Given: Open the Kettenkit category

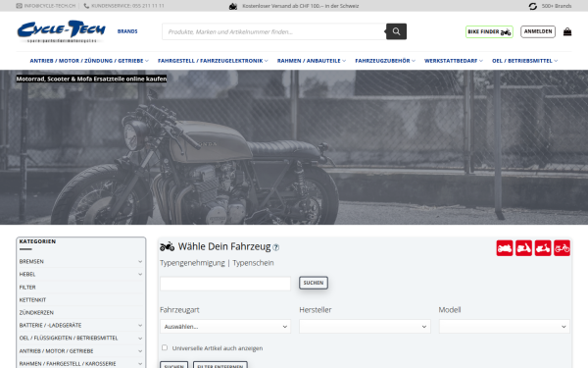Looking at the screenshot, I should [x=32, y=300].
